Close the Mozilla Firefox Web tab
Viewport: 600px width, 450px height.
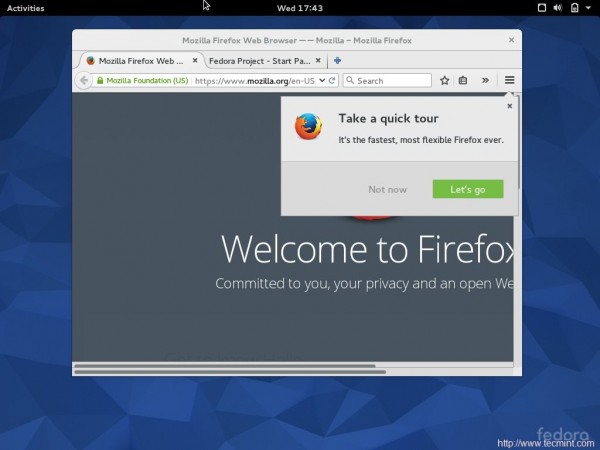(x=195, y=60)
